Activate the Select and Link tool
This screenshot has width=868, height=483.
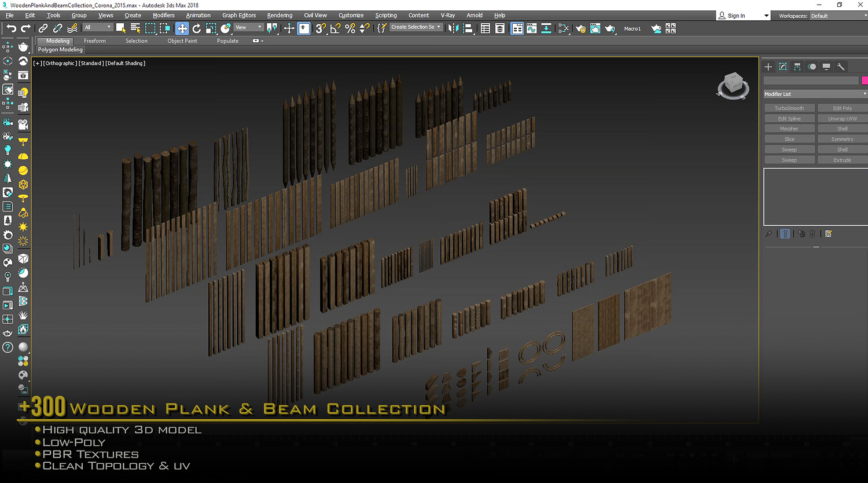(43, 28)
